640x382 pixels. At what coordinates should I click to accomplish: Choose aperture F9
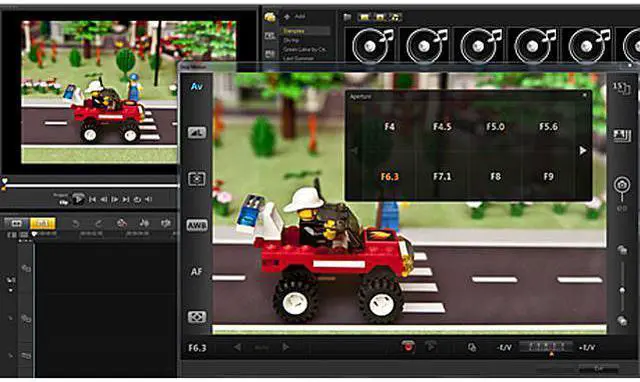pyautogui.click(x=548, y=177)
